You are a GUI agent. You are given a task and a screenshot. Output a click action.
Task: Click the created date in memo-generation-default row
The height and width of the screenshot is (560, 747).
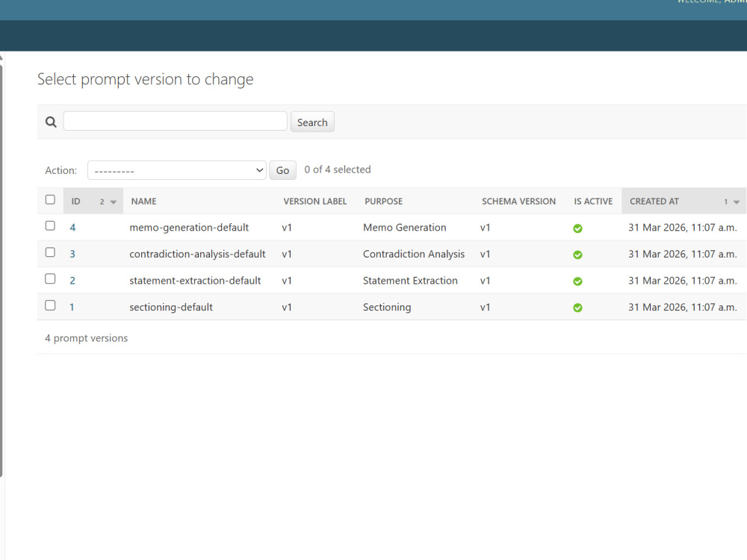pos(683,228)
